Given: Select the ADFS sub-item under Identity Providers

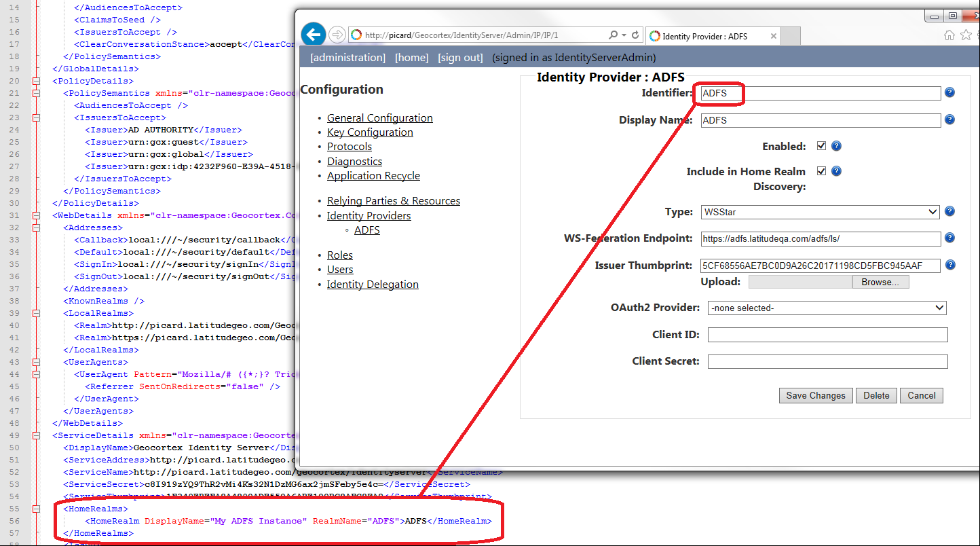Looking at the screenshot, I should pyautogui.click(x=367, y=230).
